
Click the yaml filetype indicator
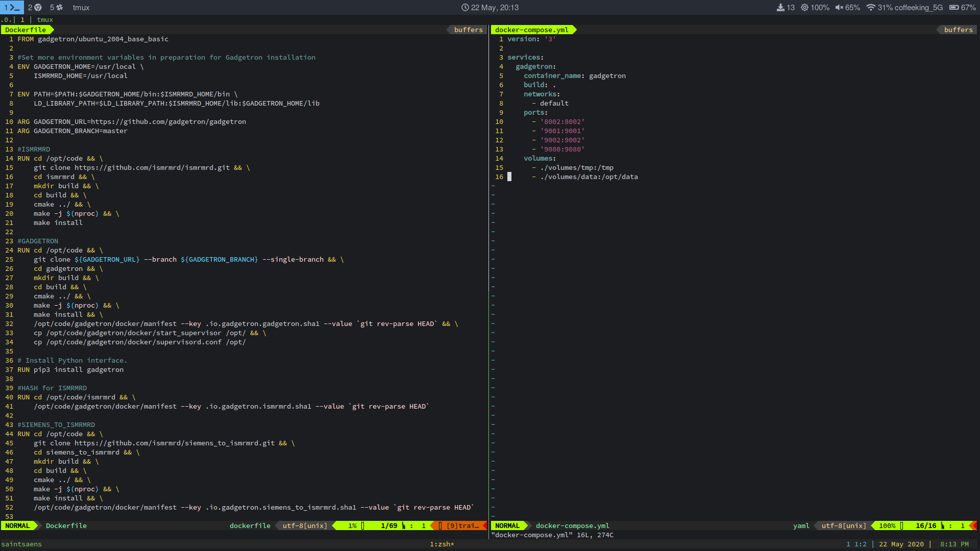click(801, 525)
